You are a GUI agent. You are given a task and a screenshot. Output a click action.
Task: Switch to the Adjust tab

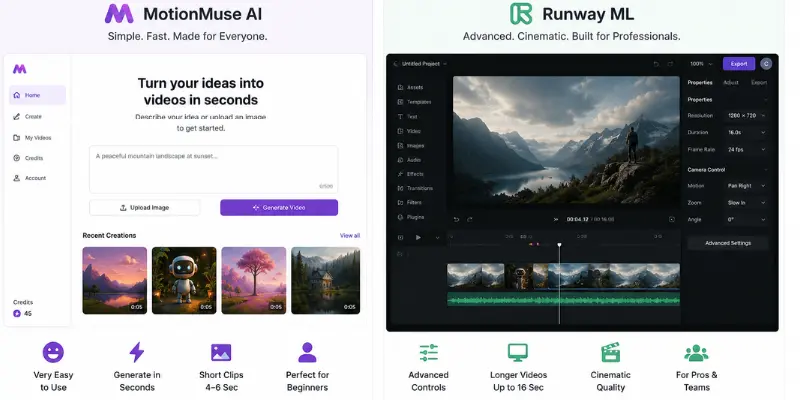(x=731, y=83)
